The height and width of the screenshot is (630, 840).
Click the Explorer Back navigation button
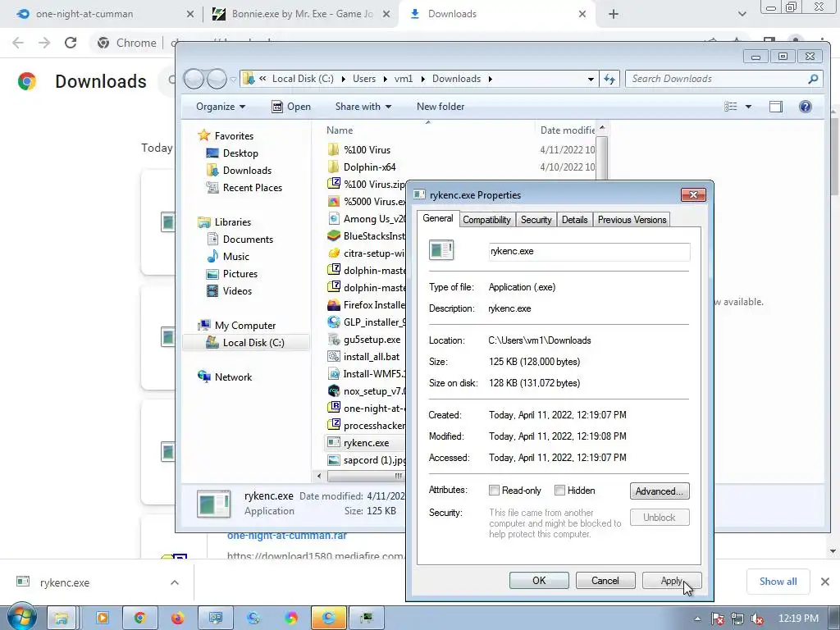pyautogui.click(x=194, y=79)
